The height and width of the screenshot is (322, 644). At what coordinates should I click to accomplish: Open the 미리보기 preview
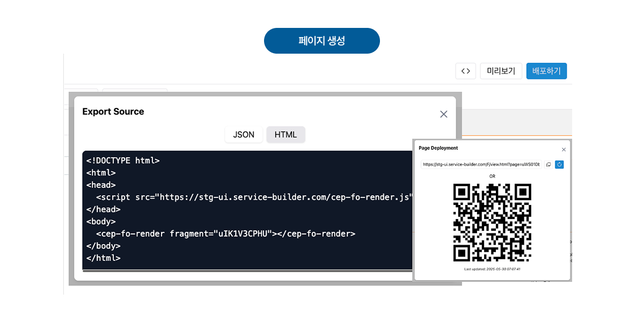coord(501,71)
